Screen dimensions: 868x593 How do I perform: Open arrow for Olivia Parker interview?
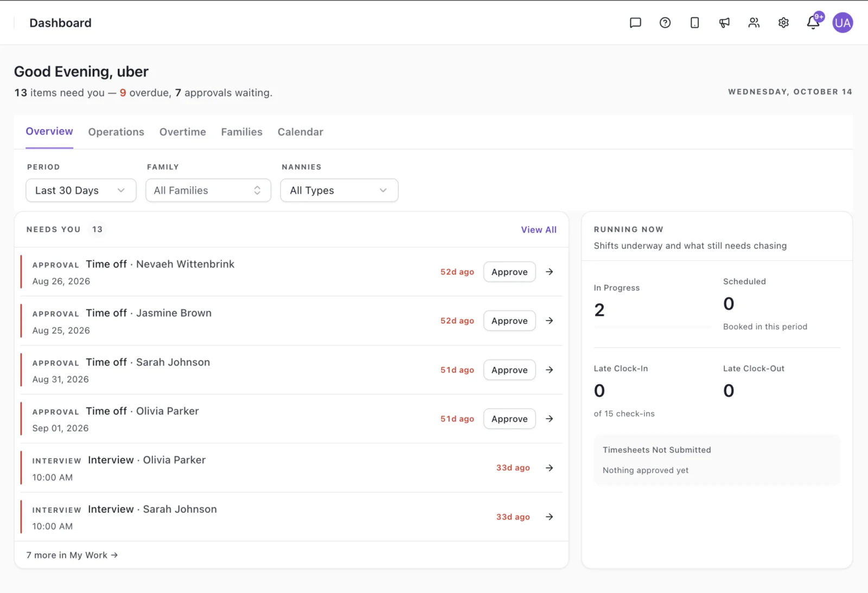(550, 468)
